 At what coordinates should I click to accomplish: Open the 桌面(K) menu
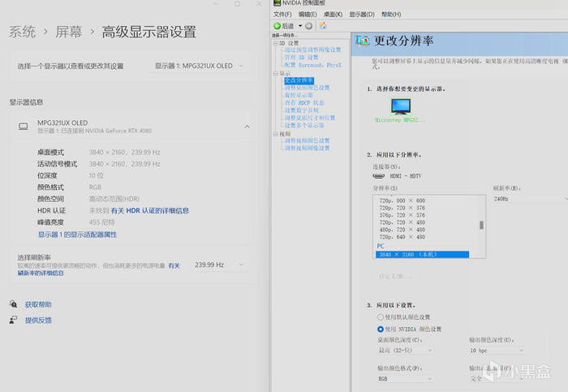click(x=333, y=14)
